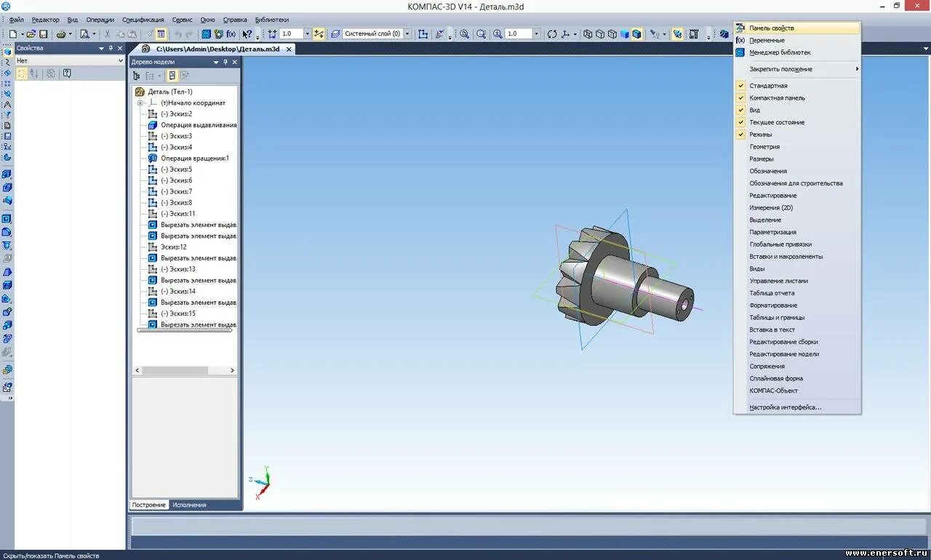
Task: Activate the What's This help cursor icon
Action: (247, 34)
